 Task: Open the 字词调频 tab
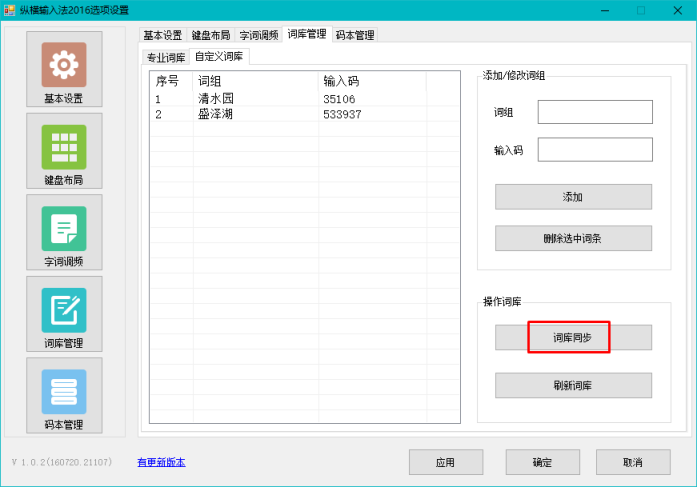click(259, 35)
